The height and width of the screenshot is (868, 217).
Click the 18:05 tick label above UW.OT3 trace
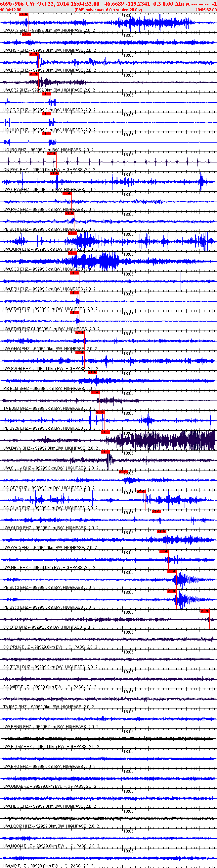pos(128,16)
